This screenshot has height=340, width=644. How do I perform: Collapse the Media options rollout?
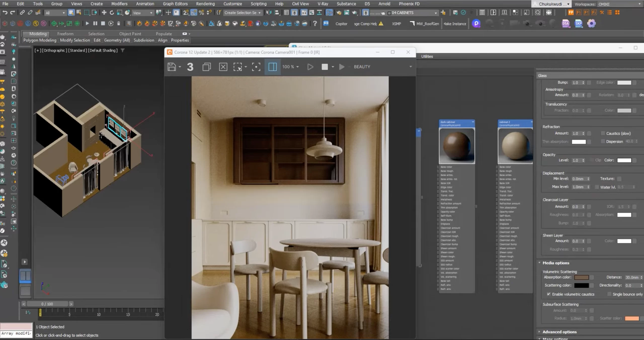(556, 263)
